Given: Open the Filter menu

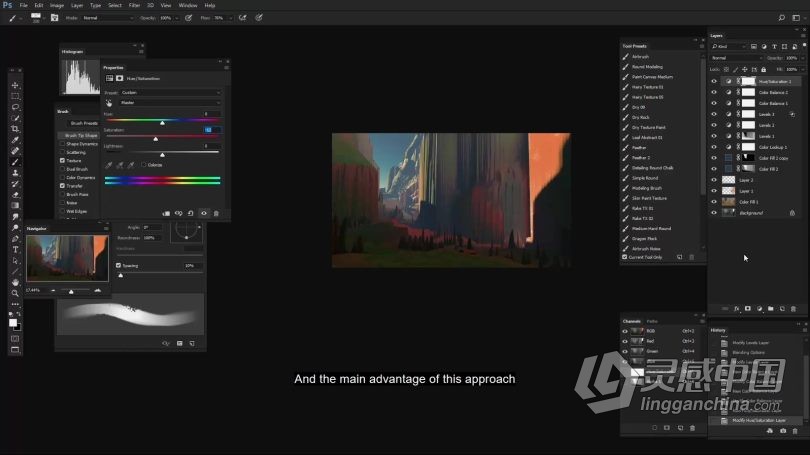Looking at the screenshot, I should coord(134,5).
